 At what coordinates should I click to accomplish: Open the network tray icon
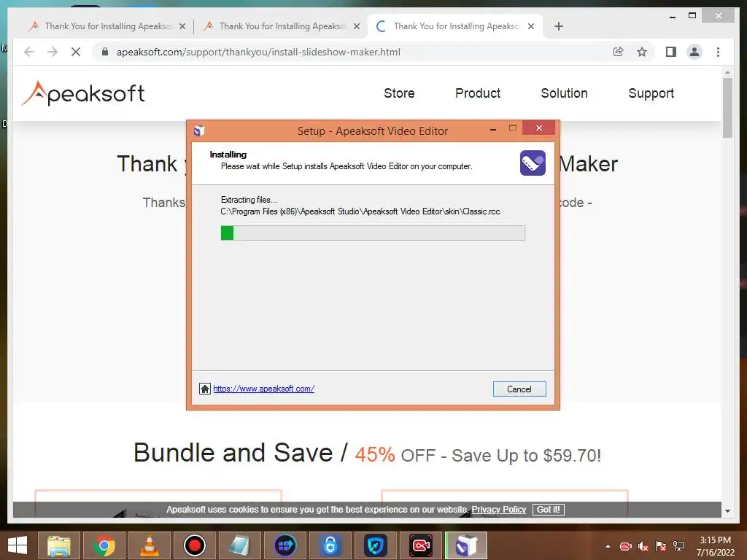pyautogui.click(x=678, y=546)
